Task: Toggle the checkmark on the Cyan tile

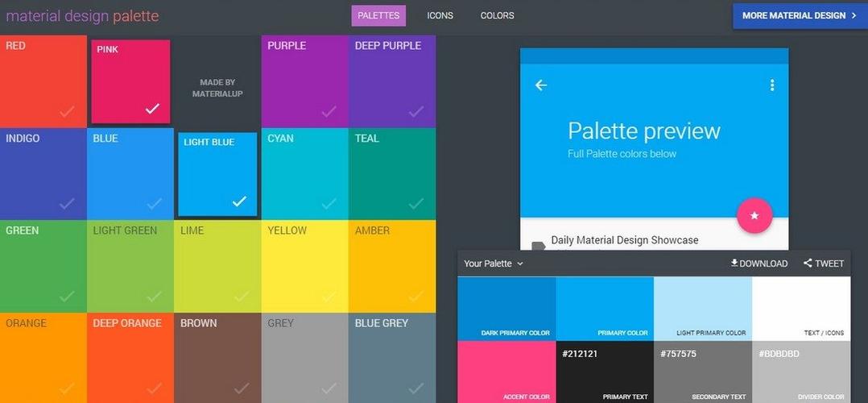Action: coord(329,204)
